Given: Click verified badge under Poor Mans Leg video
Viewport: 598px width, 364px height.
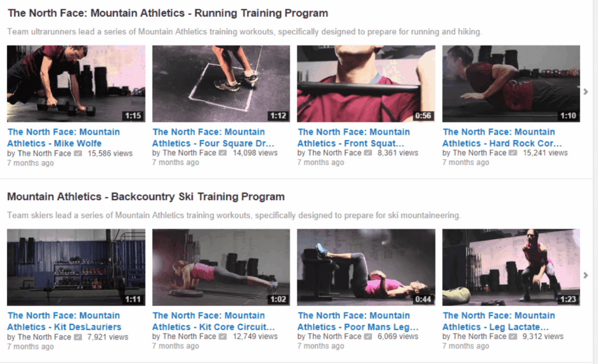Looking at the screenshot, I should pos(368,337).
